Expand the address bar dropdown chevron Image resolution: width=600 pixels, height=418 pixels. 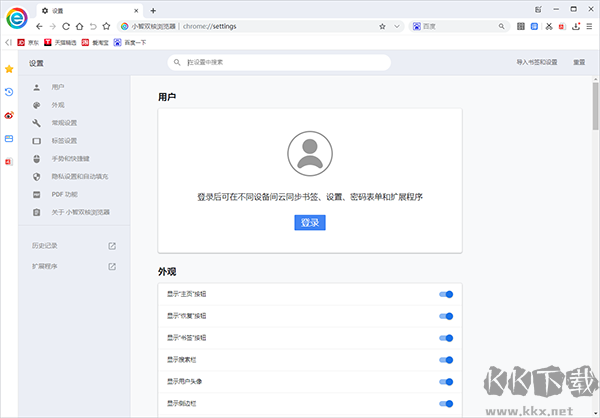coord(397,26)
